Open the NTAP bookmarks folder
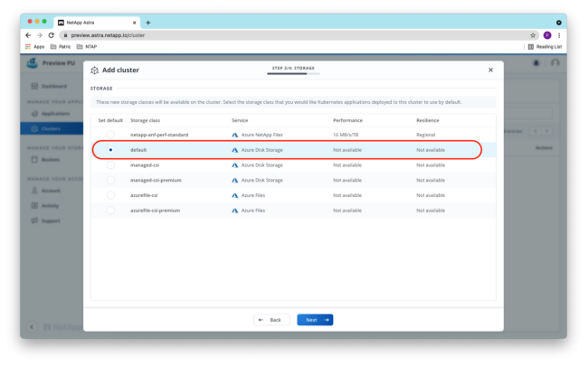The image size is (588, 366). click(89, 46)
